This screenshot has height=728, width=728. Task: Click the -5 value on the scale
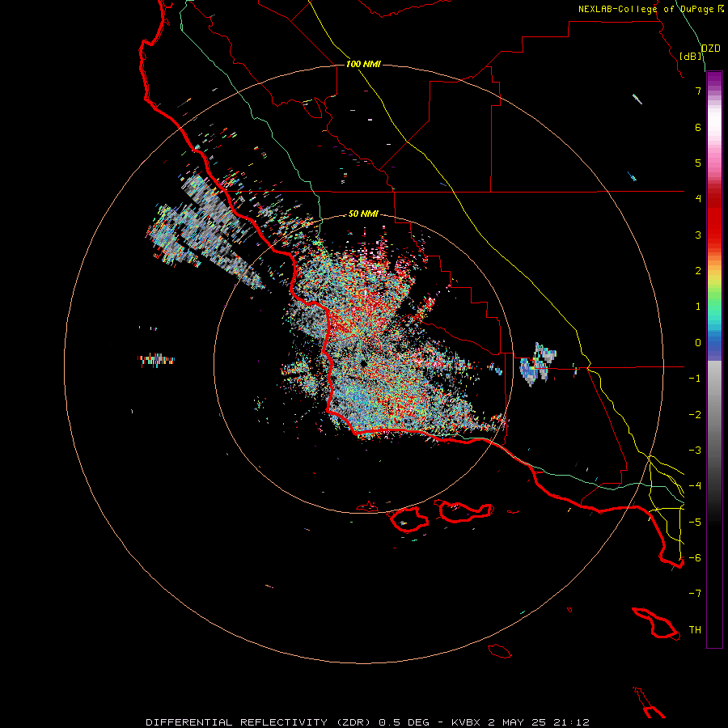click(x=695, y=523)
